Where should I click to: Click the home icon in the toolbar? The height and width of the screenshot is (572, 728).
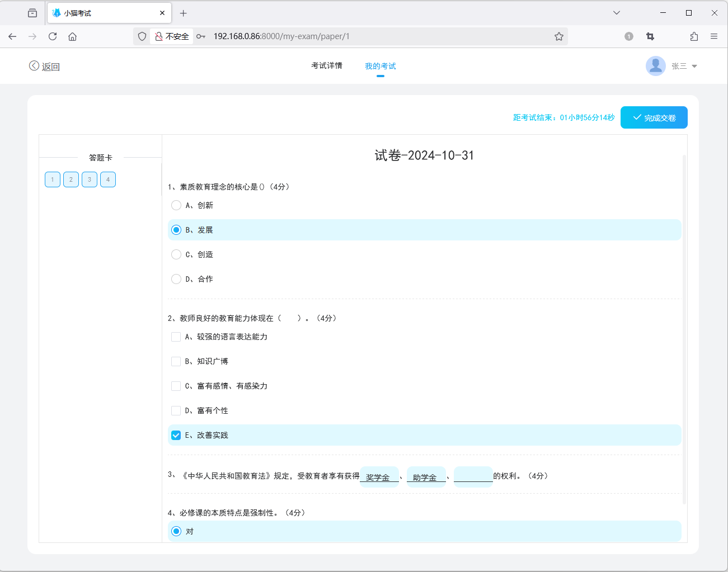click(72, 36)
